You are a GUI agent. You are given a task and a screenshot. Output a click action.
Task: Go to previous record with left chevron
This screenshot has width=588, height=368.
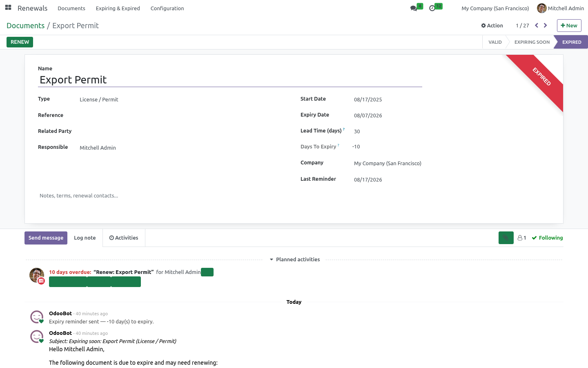[x=537, y=25]
